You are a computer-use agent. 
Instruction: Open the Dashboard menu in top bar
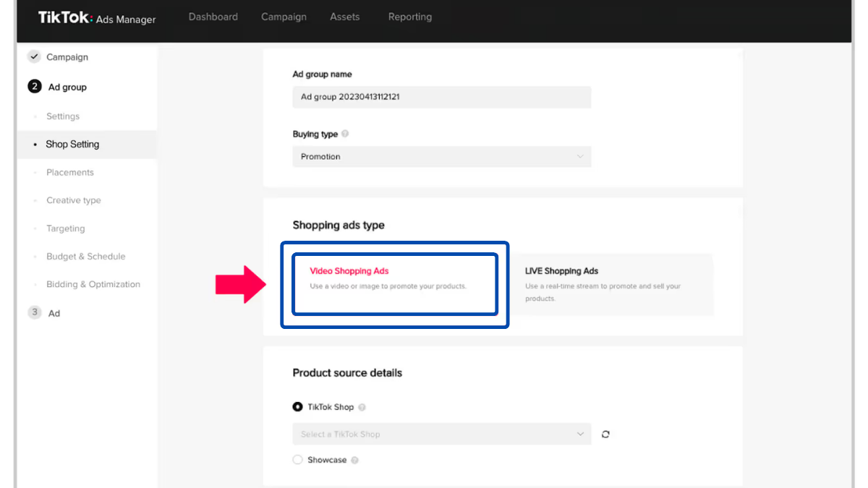(213, 17)
